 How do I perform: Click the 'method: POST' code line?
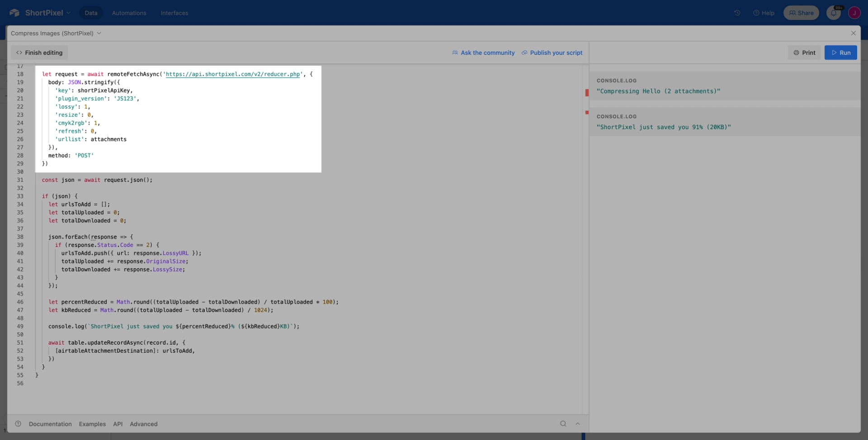[x=71, y=156]
